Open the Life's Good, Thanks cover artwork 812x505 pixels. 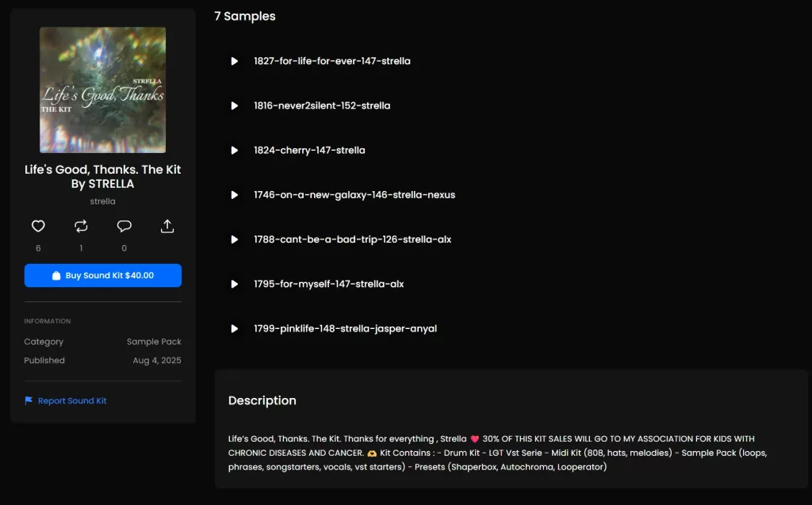pyautogui.click(x=103, y=90)
